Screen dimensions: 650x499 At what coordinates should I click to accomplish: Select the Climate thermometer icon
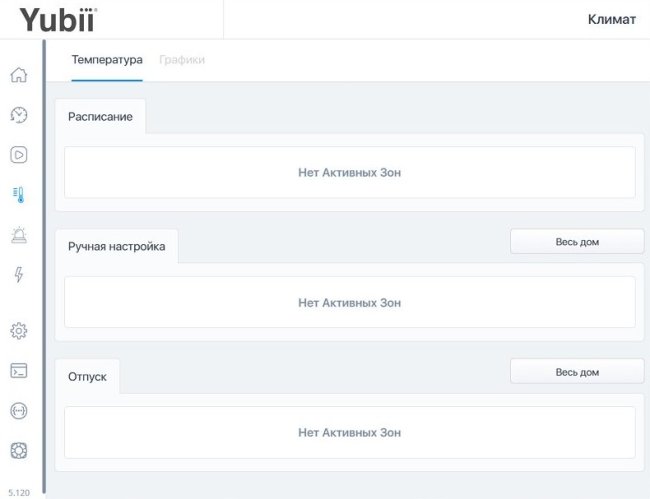(18, 194)
